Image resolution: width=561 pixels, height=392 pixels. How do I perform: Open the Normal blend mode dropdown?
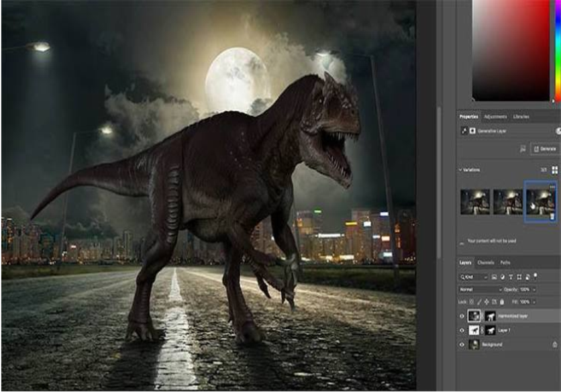click(x=480, y=289)
